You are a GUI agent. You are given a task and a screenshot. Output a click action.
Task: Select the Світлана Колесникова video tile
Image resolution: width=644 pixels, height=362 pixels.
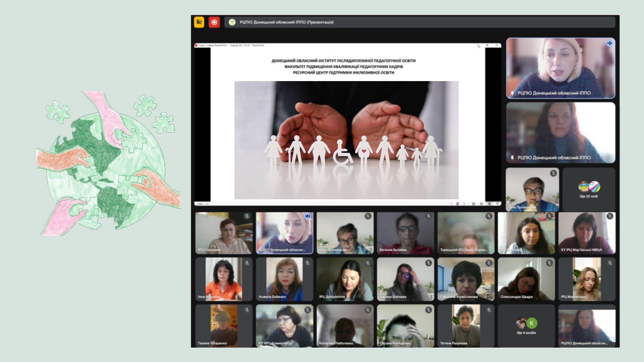point(466,279)
